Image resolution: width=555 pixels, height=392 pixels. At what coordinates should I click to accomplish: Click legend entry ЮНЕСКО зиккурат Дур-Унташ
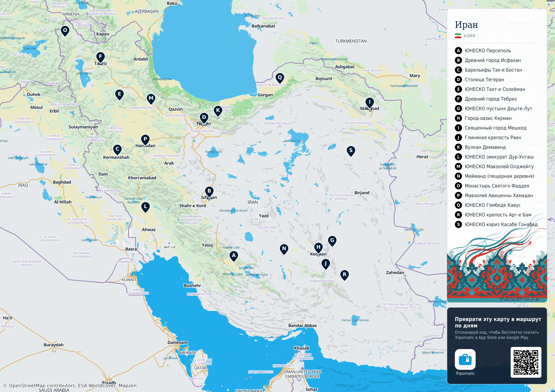[x=494, y=157]
